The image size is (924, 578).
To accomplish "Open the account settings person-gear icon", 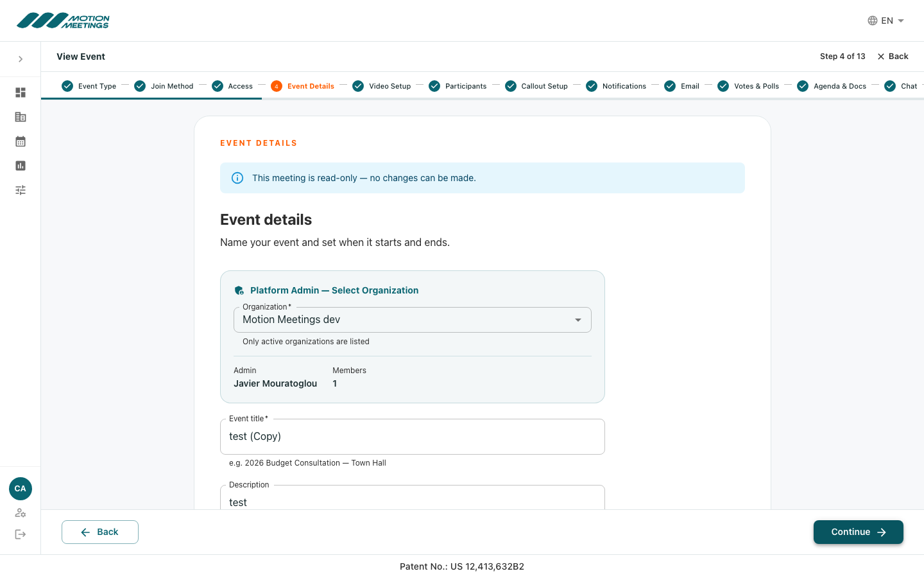I will pyautogui.click(x=21, y=513).
